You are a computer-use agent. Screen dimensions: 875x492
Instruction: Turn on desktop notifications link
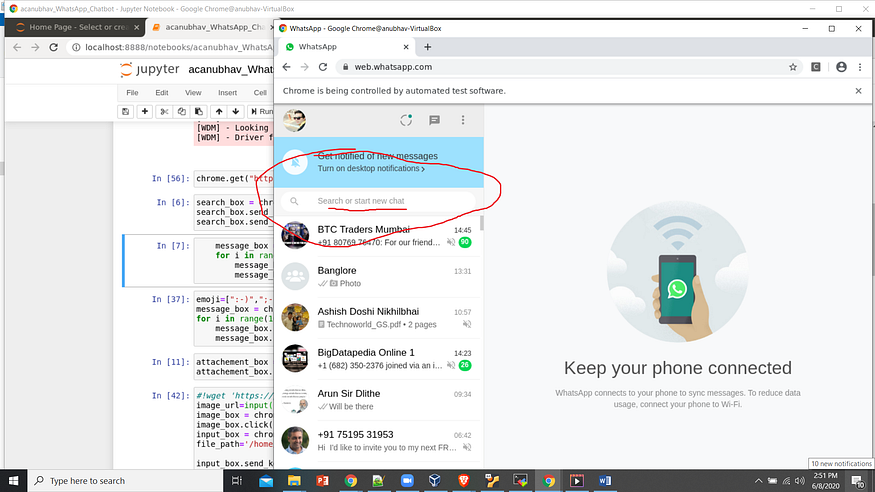371,168
